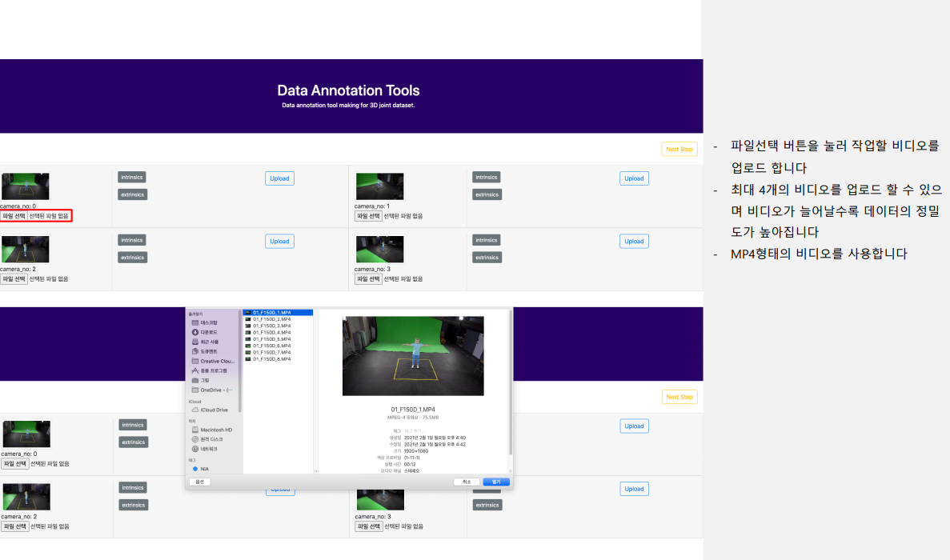This screenshot has height=560, width=950.
Task: Open intrinsics for camera 3 on the top page
Action: coord(487,240)
